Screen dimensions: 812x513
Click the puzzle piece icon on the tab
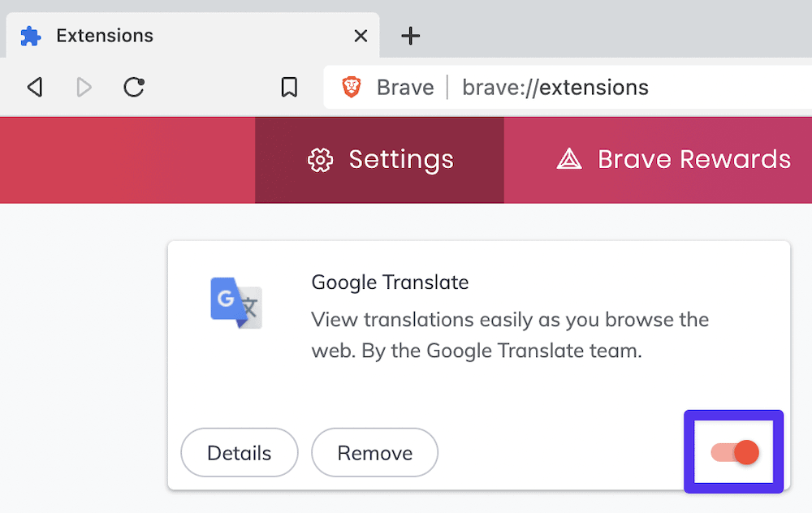(x=31, y=36)
